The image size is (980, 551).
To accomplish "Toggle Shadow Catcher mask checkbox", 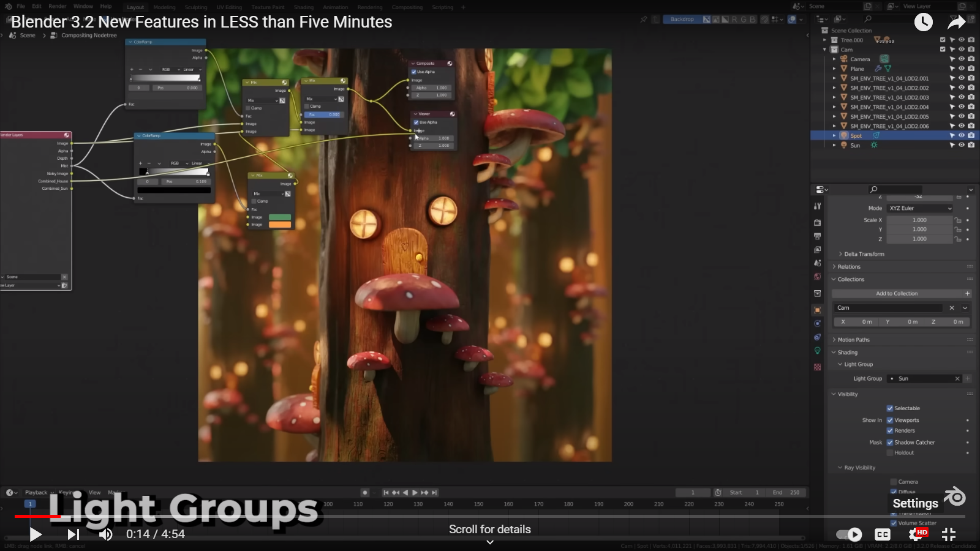I will click(x=890, y=442).
